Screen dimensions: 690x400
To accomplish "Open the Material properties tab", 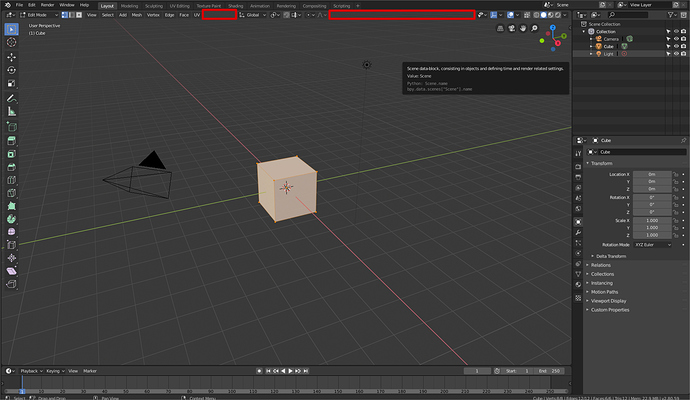I will [x=578, y=284].
